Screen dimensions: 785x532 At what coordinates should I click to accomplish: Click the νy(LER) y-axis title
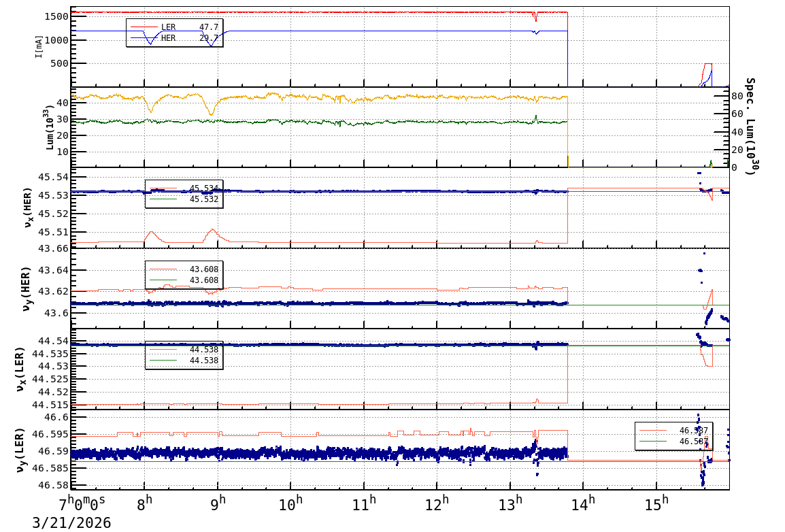(x=20, y=450)
